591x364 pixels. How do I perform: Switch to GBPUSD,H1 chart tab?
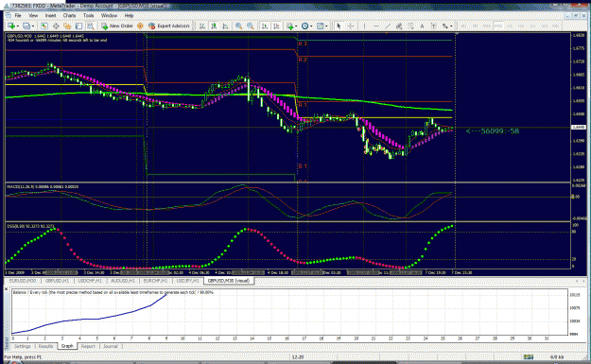coord(57,281)
